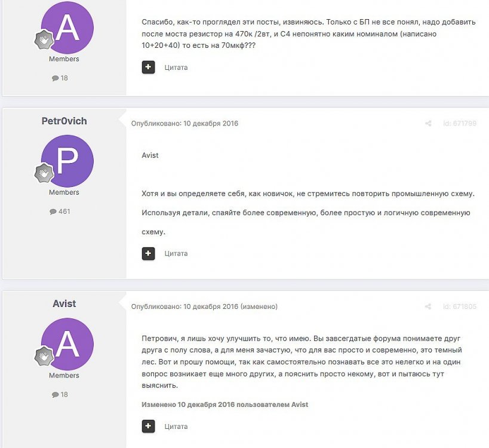This screenshot has height=448, width=489.
Task: Click the multiquote plus button in the top post
Action: [x=148, y=67]
